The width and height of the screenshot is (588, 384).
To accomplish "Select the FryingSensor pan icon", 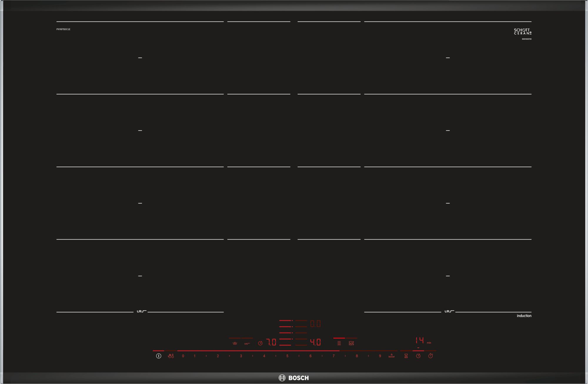I will click(x=234, y=343).
